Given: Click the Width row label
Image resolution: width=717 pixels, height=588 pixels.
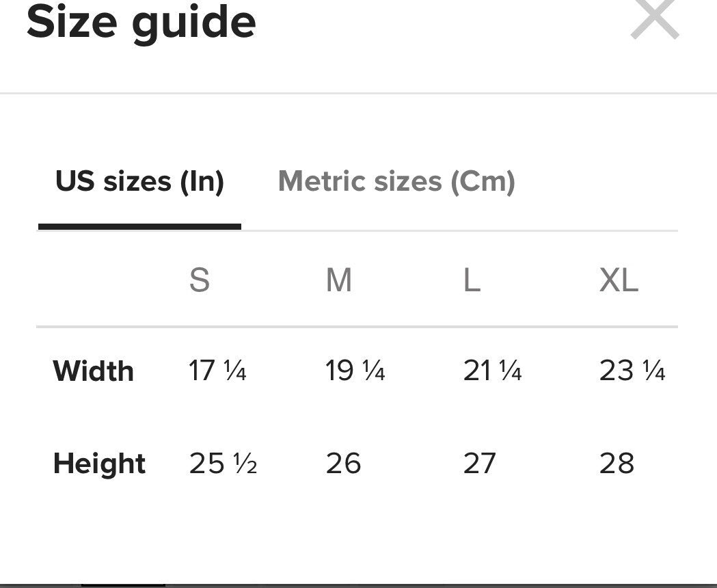Looking at the screenshot, I should pyautogui.click(x=93, y=371).
